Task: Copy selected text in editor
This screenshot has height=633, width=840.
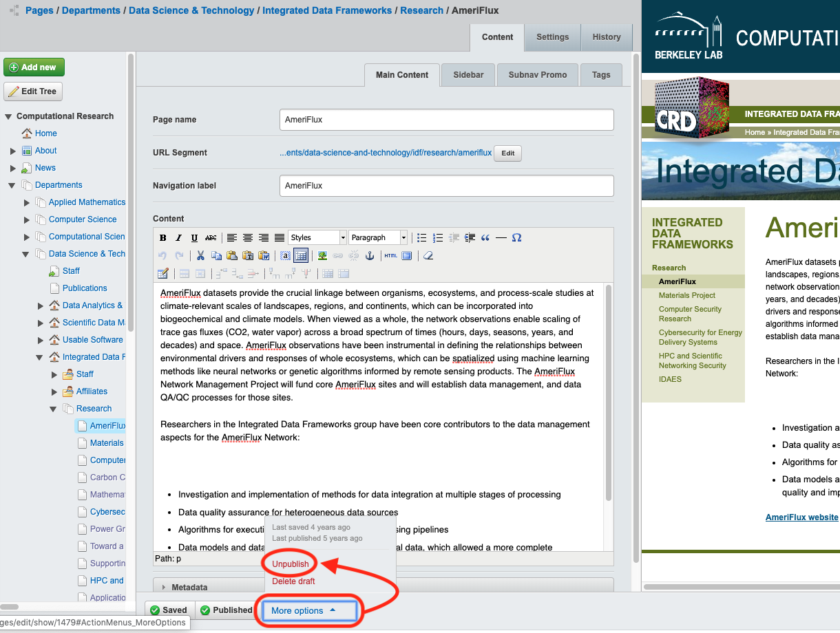Action: 216,256
